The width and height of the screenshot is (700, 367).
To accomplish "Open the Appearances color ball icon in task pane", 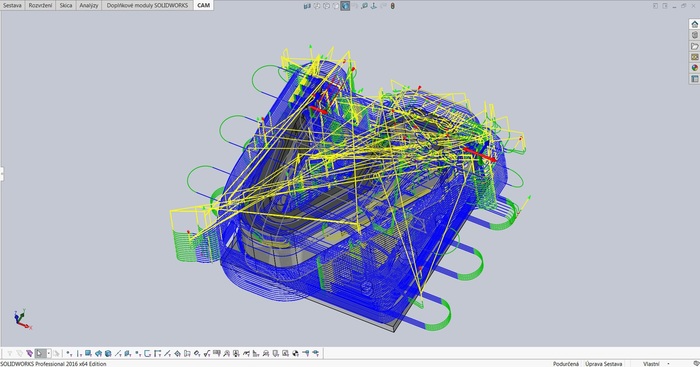I will 695,68.
